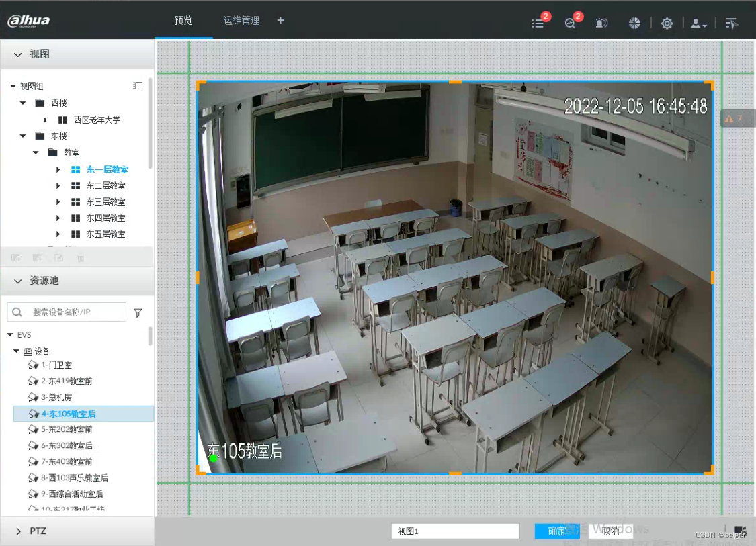This screenshot has width=756, height=546.
Task: Select camera 4-东105教室后
Action: click(83, 414)
